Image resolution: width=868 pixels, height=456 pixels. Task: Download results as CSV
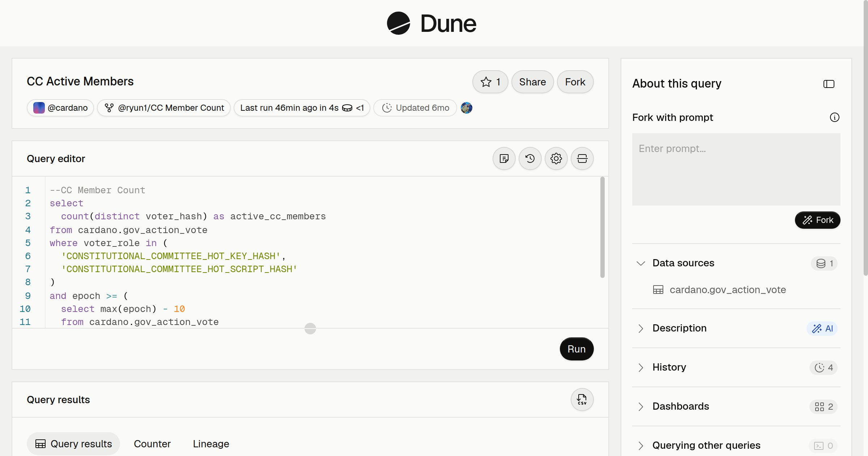582,400
